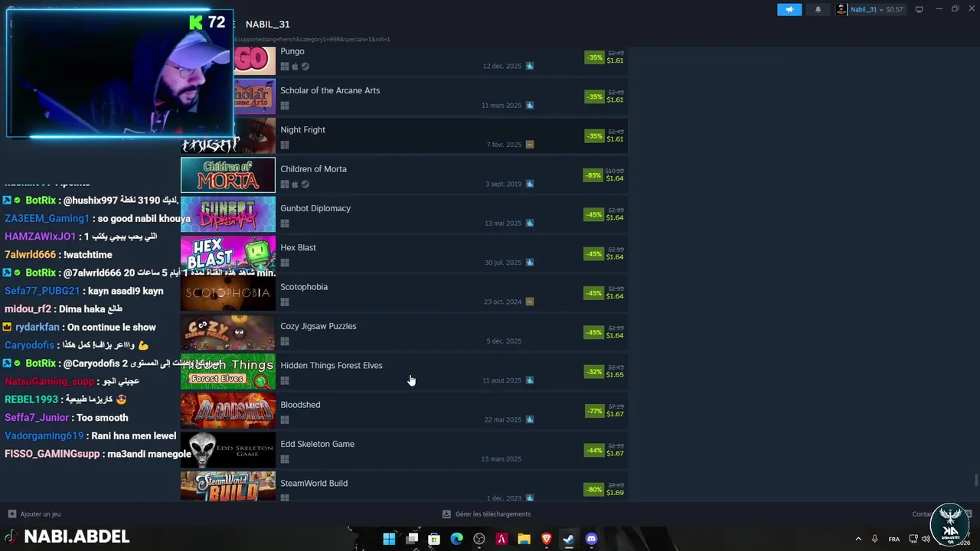Open File Explorer from the taskbar
Image resolution: width=980 pixels, height=551 pixels.
tap(524, 539)
